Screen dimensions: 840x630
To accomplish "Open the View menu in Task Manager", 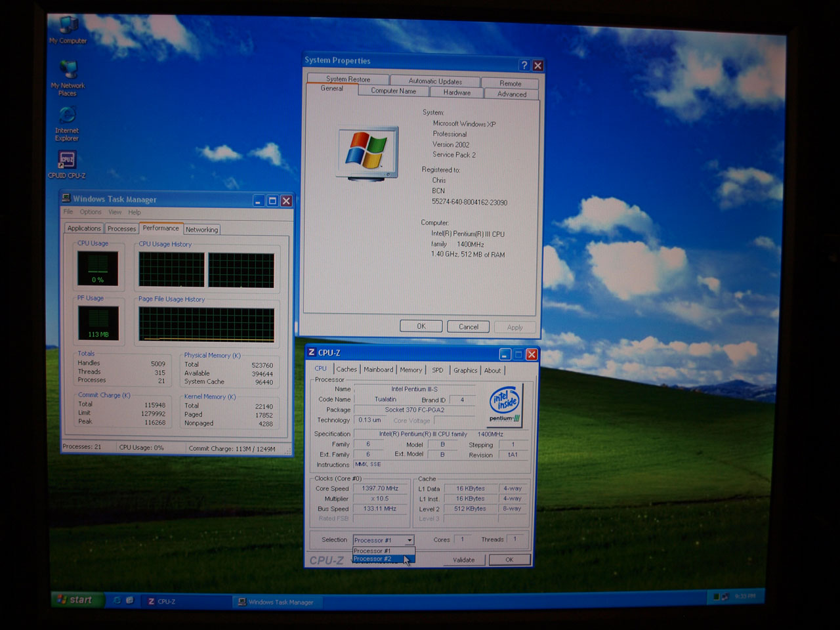I will pyautogui.click(x=115, y=212).
